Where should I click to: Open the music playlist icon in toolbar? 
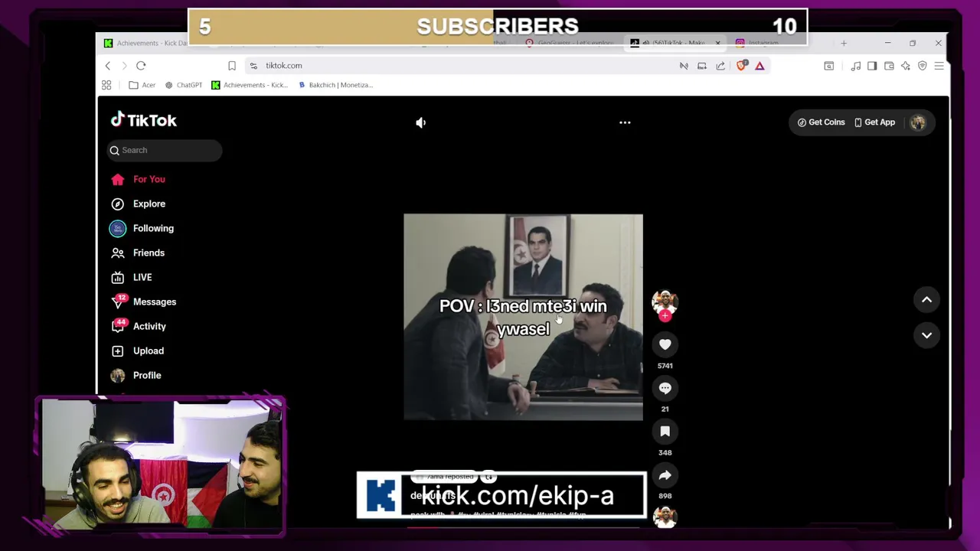(856, 66)
